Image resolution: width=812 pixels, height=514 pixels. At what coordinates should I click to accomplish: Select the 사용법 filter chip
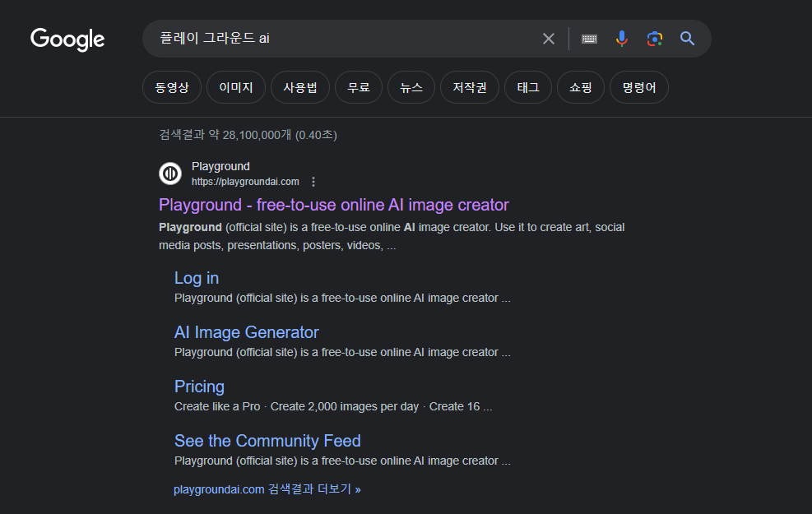300,87
